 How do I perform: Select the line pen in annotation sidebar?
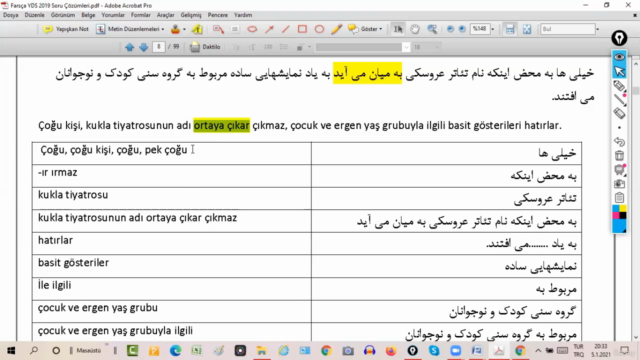point(619,100)
